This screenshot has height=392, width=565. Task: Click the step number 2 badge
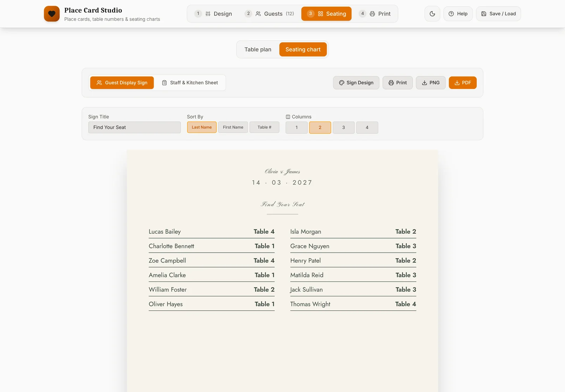(248, 13)
